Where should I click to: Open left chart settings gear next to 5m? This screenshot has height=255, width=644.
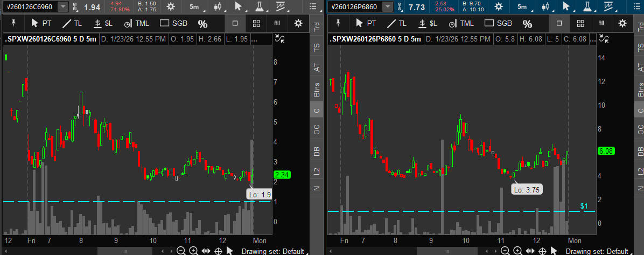tap(171, 7)
